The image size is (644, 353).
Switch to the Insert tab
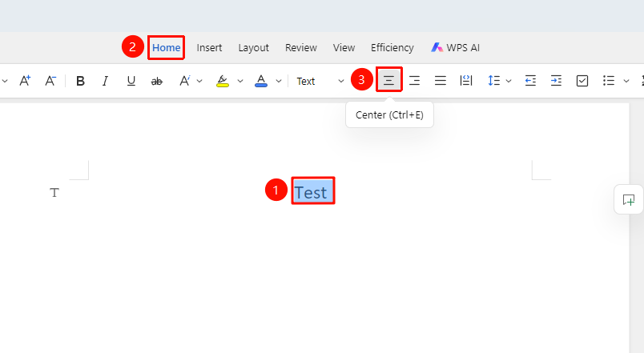click(209, 47)
